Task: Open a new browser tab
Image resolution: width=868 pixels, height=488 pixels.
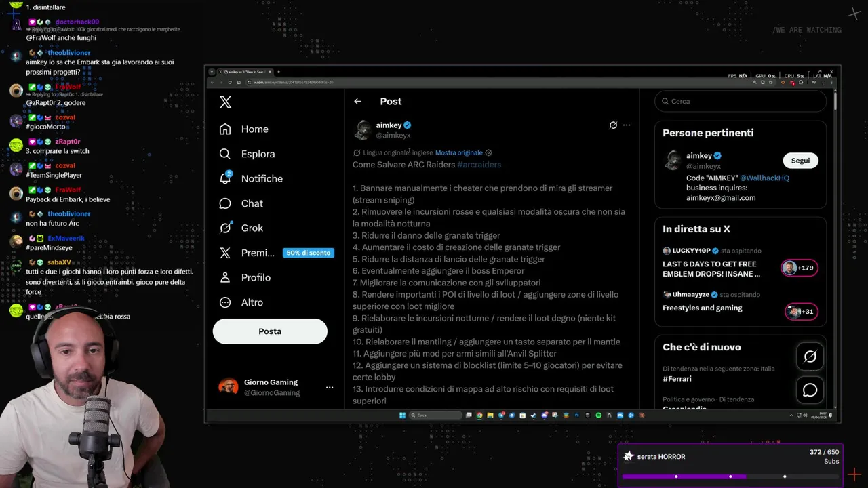Action: click(x=279, y=72)
